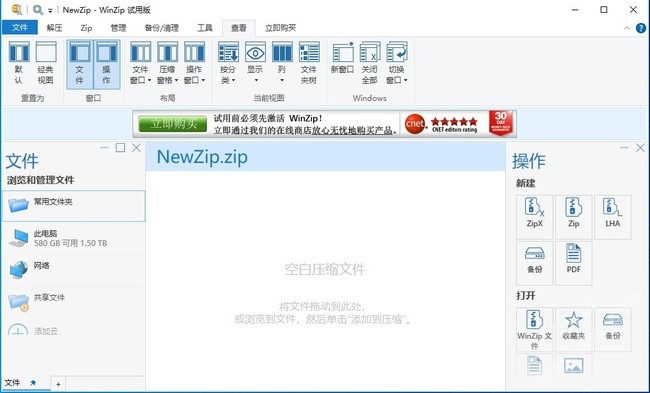Open the 切换窗口 switch window dropdown
This screenshot has height=393, width=650.
coord(397,63)
